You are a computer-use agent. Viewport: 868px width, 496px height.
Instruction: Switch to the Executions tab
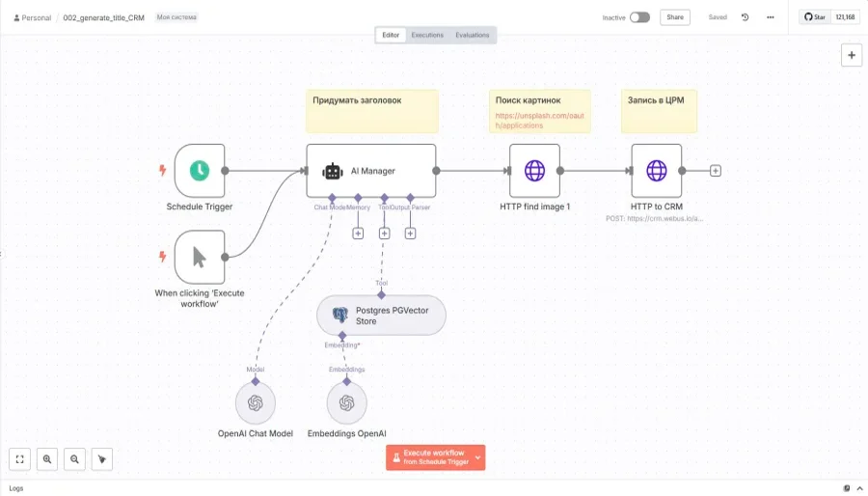click(427, 35)
